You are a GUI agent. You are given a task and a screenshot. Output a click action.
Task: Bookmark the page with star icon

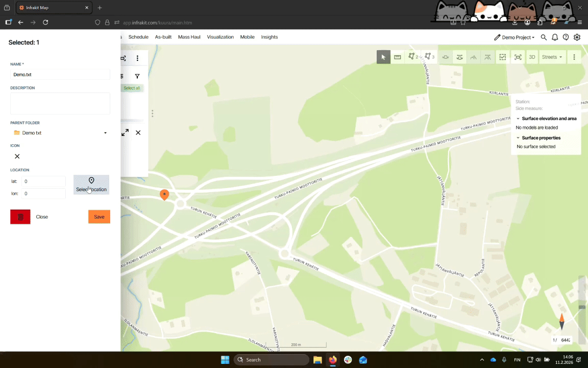coord(463,22)
